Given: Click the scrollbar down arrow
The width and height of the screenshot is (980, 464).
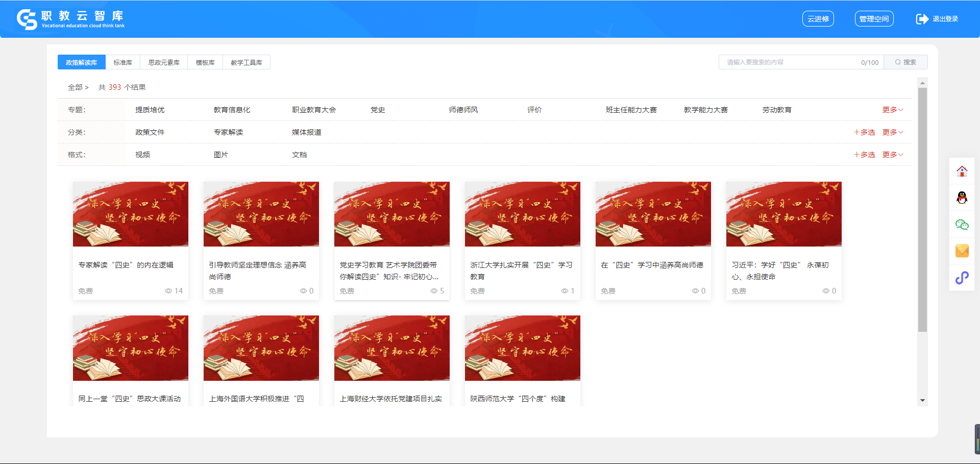Looking at the screenshot, I should coord(922,401).
